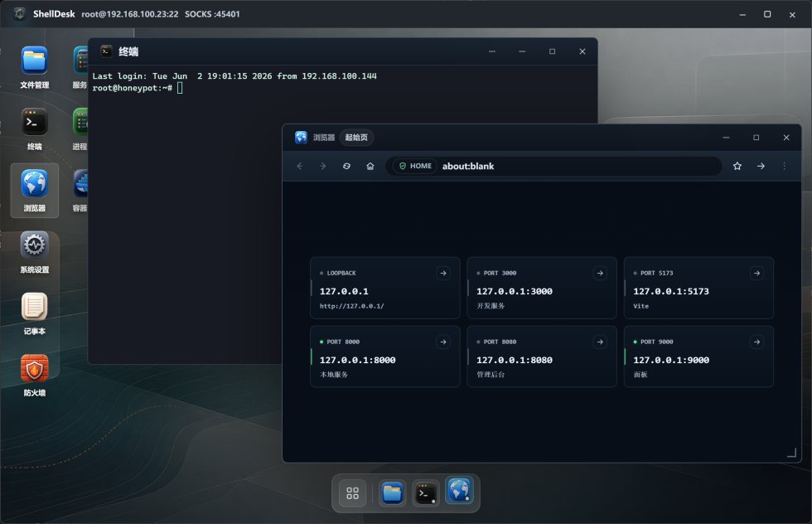The image size is (812, 524).
Task: Click the go arrow next to address bar
Action: 761,166
